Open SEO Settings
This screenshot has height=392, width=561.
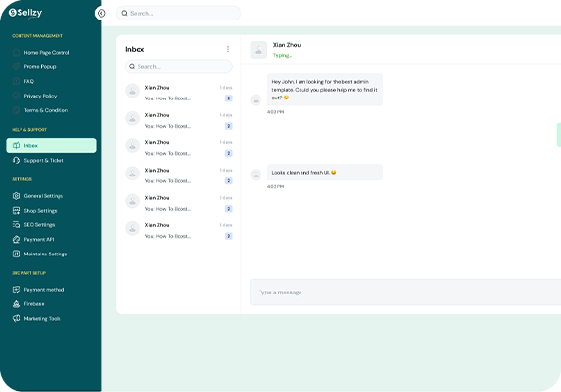pyautogui.click(x=51, y=224)
